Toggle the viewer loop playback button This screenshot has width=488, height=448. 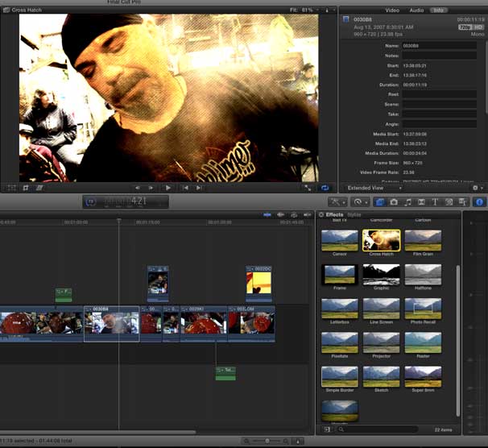point(325,187)
